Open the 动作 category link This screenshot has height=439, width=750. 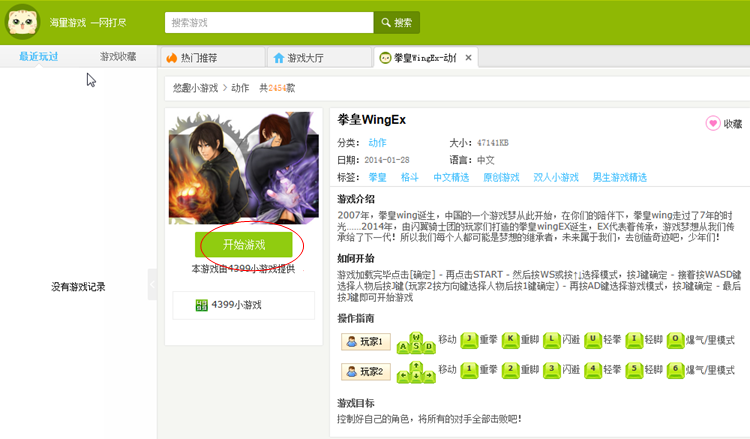coord(377,143)
